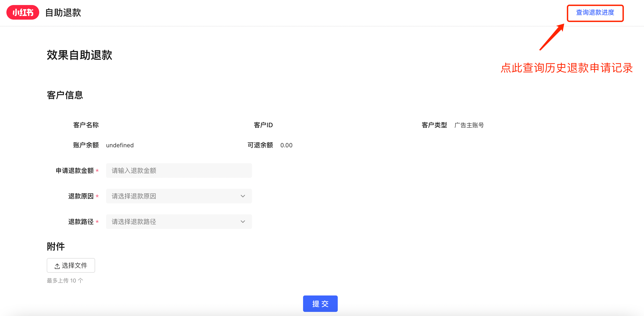Click the undefined balance value
This screenshot has height=316, width=644.
[120, 145]
